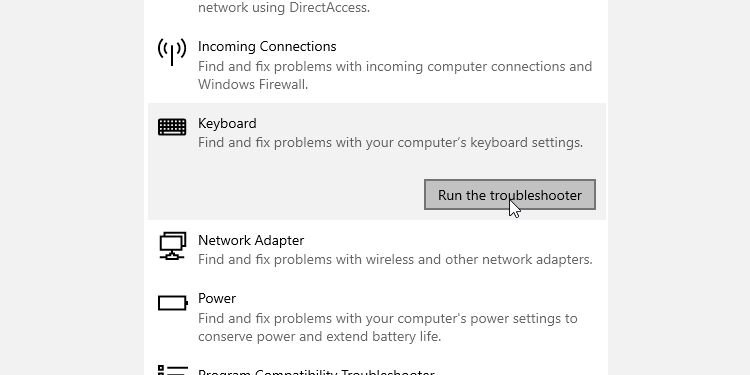Click the Windows Firewall text line
750x375 pixels.
(253, 85)
